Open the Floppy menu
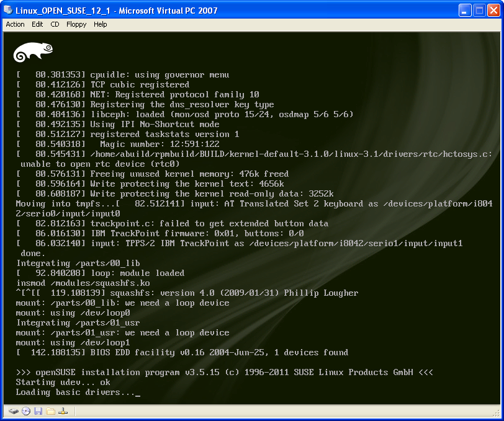Image resolution: width=504 pixels, height=421 pixels. click(76, 24)
